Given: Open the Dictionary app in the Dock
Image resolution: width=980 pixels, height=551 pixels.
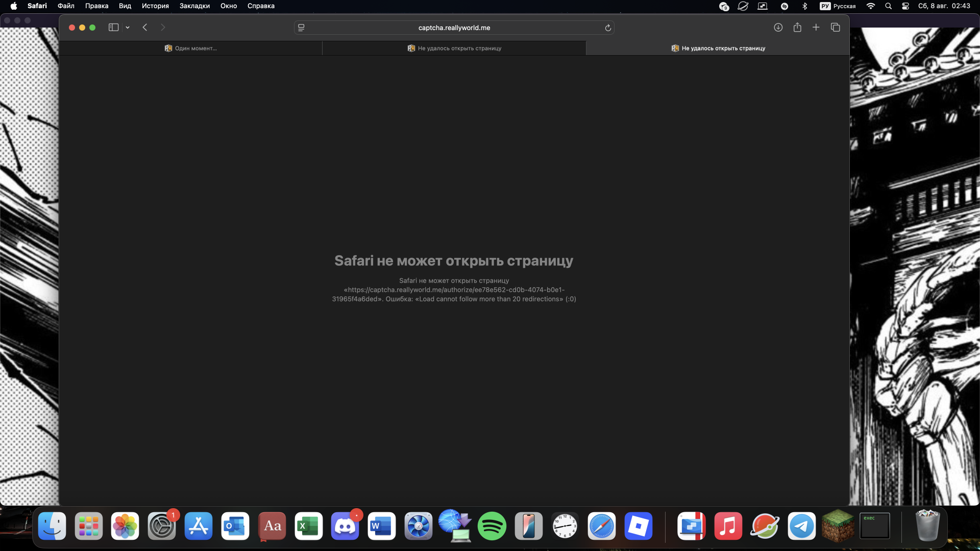Looking at the screenshot, I should pyautogui.click(x=272, y=526).
